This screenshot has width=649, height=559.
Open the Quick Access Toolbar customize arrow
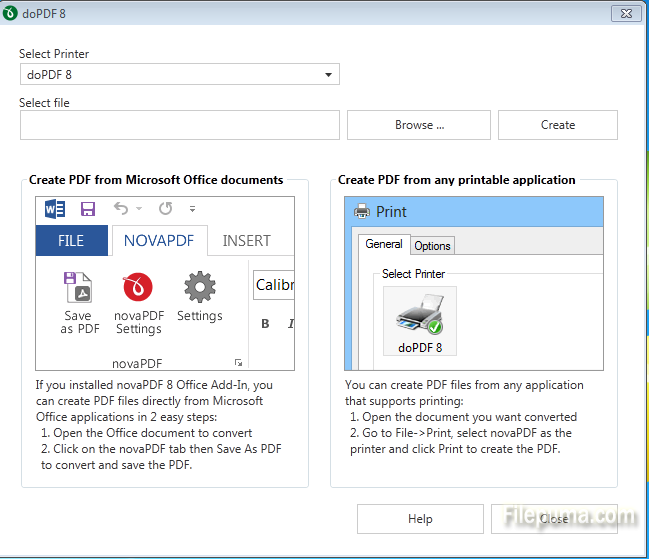[192, 210]
